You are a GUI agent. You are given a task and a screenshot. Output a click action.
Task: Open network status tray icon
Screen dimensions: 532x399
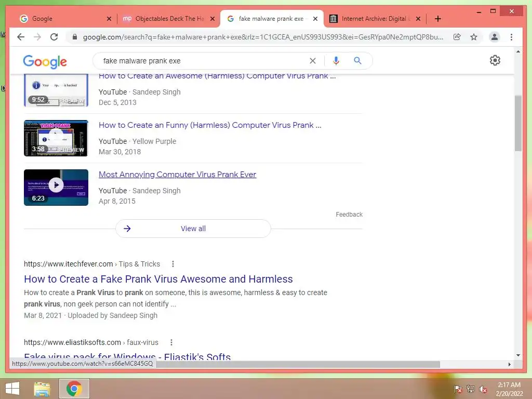(471, 389)
